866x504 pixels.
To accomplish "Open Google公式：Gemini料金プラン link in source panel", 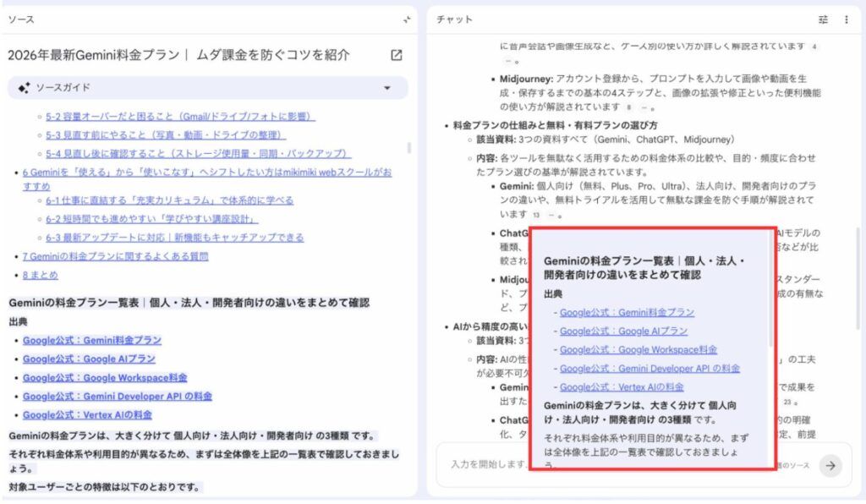I will pyautogui.click(x=91, y=340).
